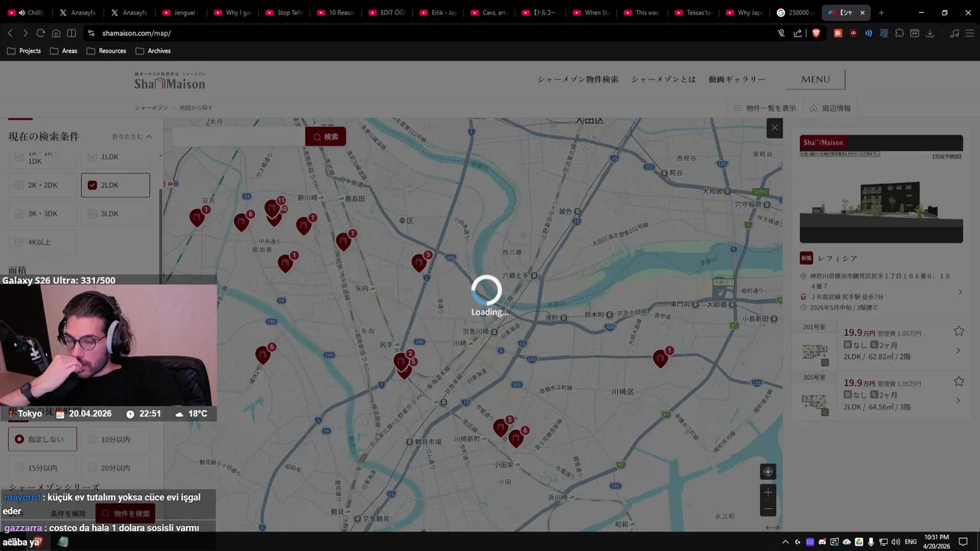The width and height of the screenshot is (980, 551).
Task: Open the Areas bookmark folder
Action: [64, 51]
